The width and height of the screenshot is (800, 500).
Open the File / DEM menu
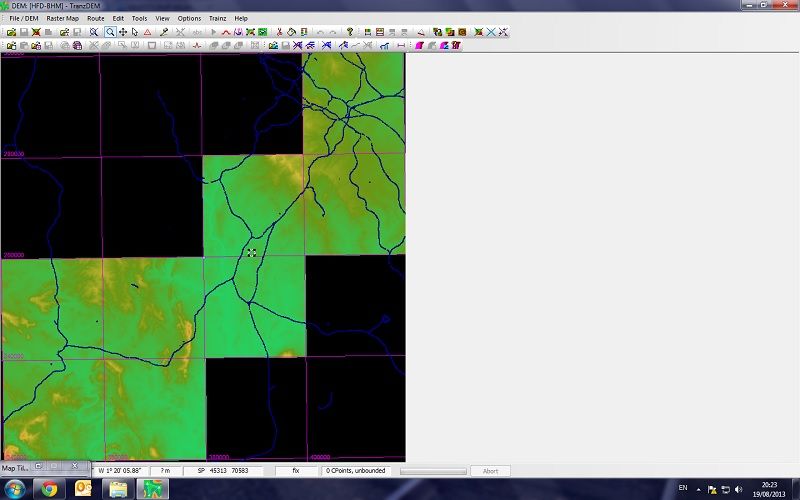tap(24, 18)
